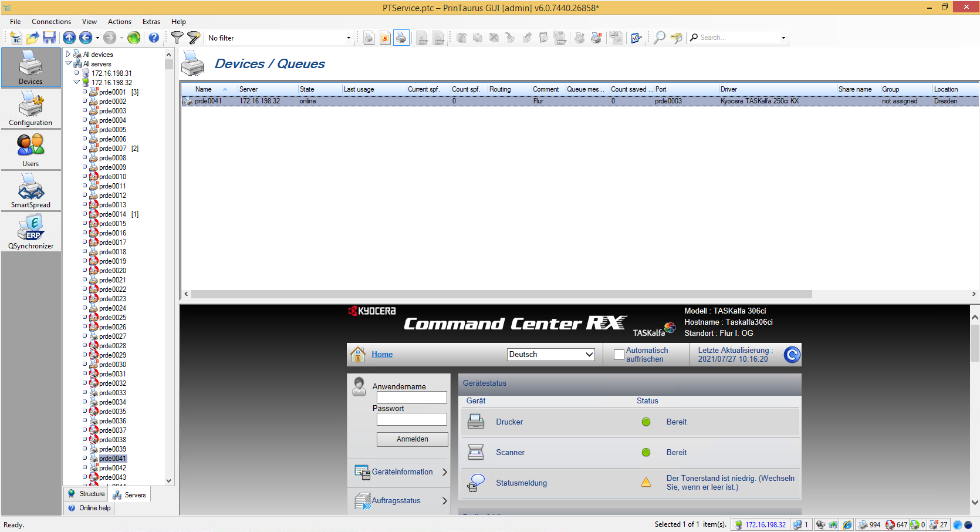Click the orange S document icon
The image size is (980, 532).
click(x=385, y=38)
